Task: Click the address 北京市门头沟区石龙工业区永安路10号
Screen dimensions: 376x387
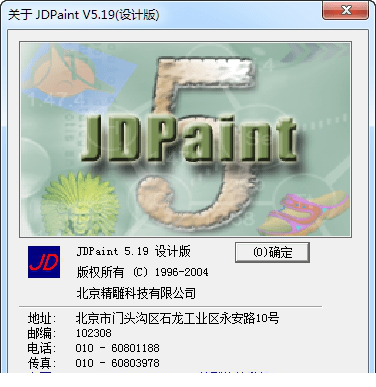Action: click(x=177, y=318)
